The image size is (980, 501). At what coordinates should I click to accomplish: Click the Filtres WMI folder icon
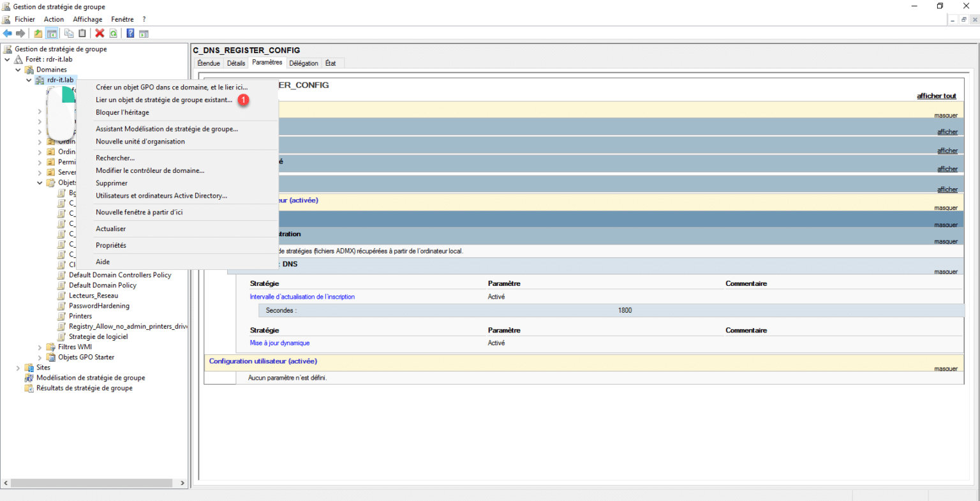coord(51,347)
